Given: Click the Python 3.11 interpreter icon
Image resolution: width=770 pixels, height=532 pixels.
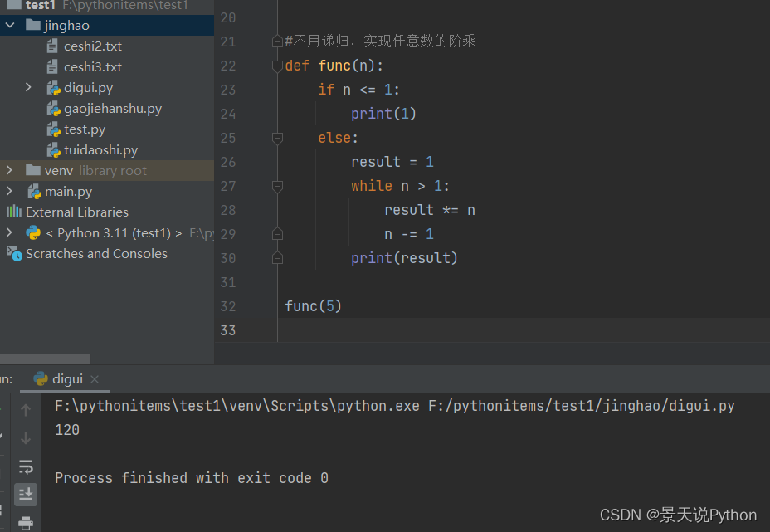Looking at the screenshot, I should 33,232.
